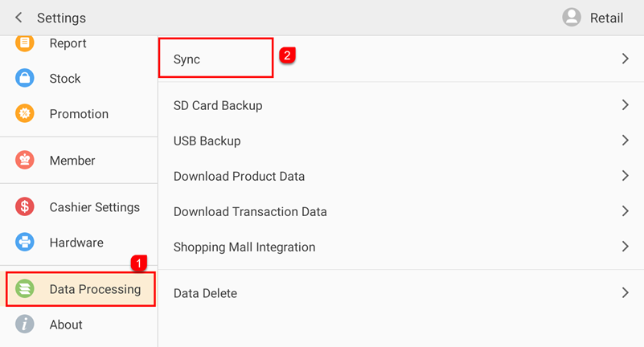Click the red Member icon
Screen dimensions: 644x347
[x=25, y=161]
